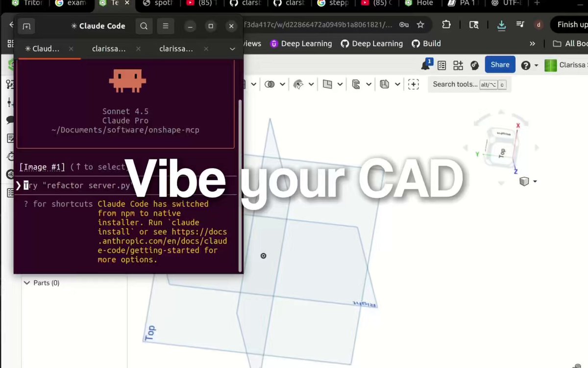Click the Add custom features dashed-square icon
Screen dimensions: 588x368
coord(414,84)
